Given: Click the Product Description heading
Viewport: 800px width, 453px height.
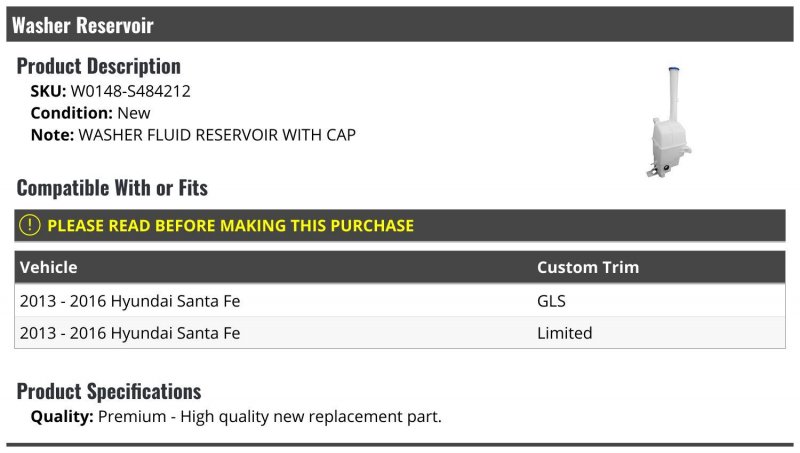Looking at the screenshot, I should [x=98, y=66].
